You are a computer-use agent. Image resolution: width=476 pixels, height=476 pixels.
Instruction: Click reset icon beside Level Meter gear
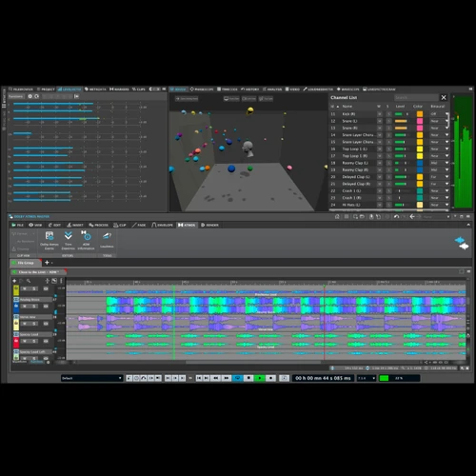(36, 96)
